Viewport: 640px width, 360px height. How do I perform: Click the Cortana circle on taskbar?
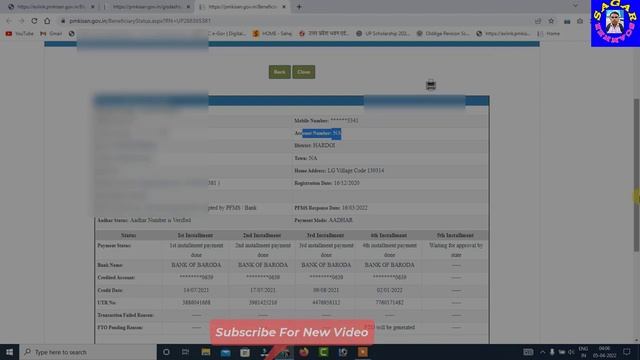[166, 352]
